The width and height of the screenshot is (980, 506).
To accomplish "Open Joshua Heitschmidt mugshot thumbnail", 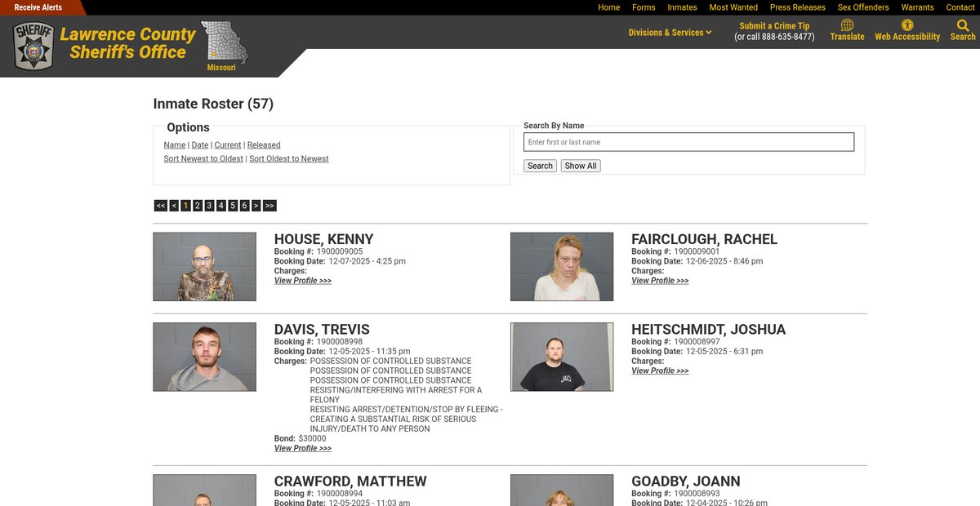I will (x=562, y=357).
